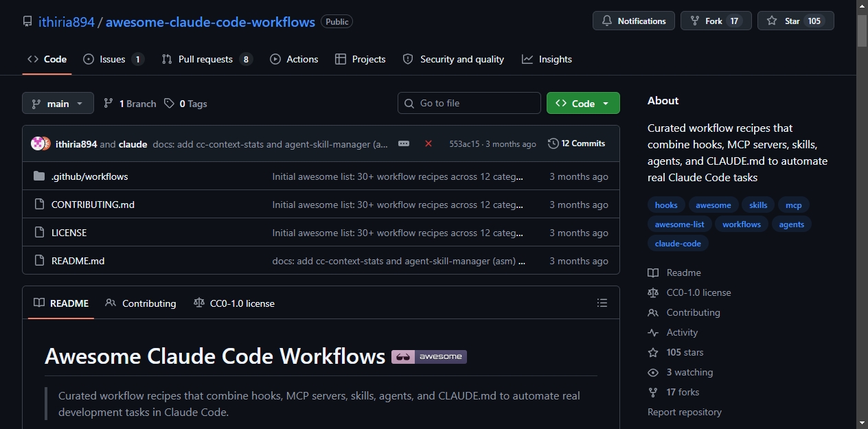Click the Notifications bell button
The width and height of the screenshot is (868, 429).
tap(634, 21)
